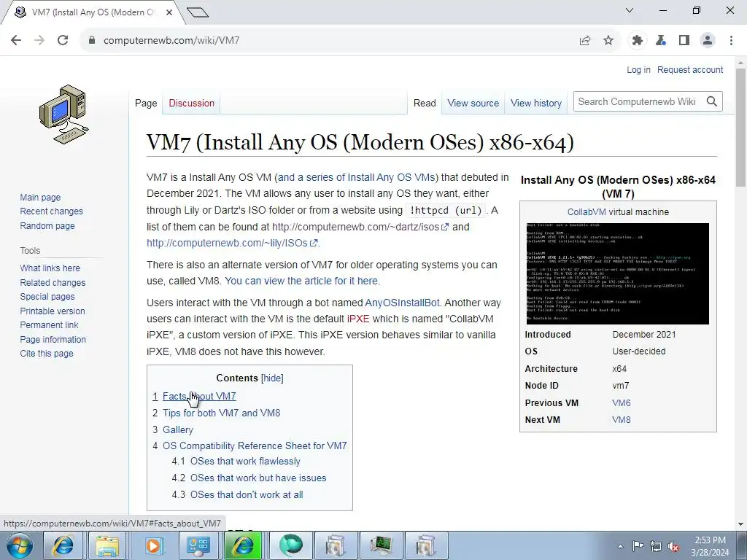Hide the Contents table with hide toggle
Viewport: 747px width, 560px height.
tap(273, 378)
